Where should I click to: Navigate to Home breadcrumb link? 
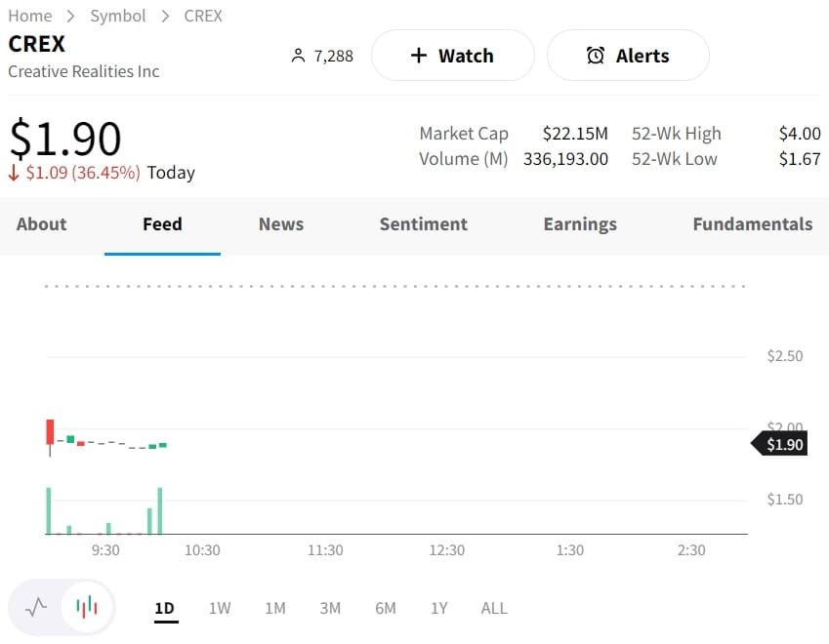pos(29,16)
